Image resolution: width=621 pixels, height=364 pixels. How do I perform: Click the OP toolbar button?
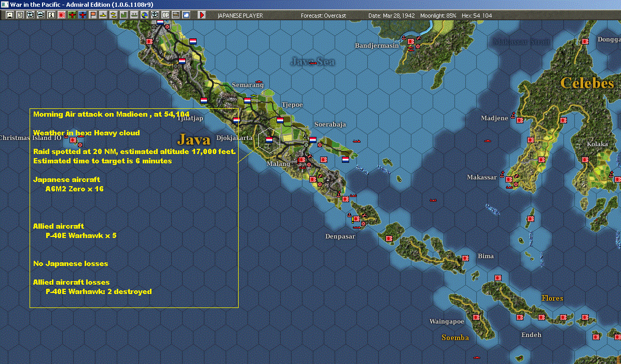165,15
